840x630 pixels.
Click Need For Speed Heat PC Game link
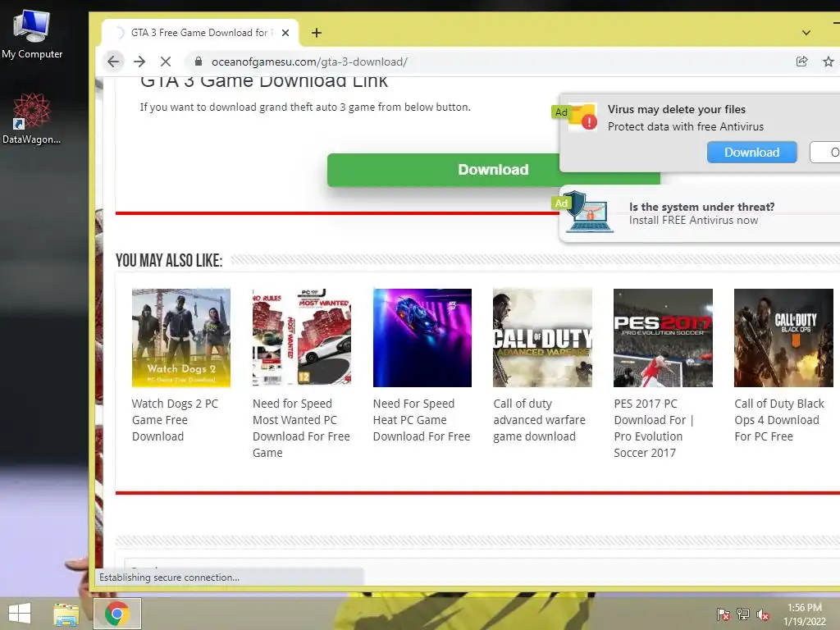point(422,420)
